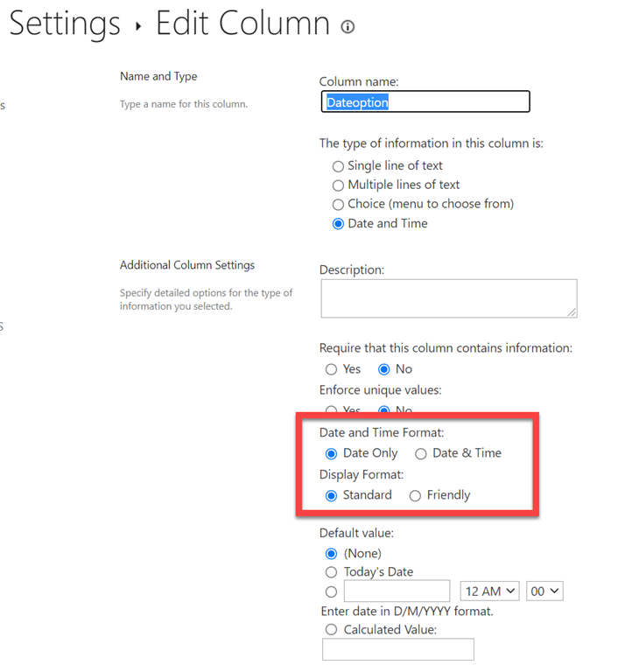Image resolution: width=632 pixels, height=672 pixels.
Task: Click the info icon beside Edit Column
Action: click(x=348, y=26)
